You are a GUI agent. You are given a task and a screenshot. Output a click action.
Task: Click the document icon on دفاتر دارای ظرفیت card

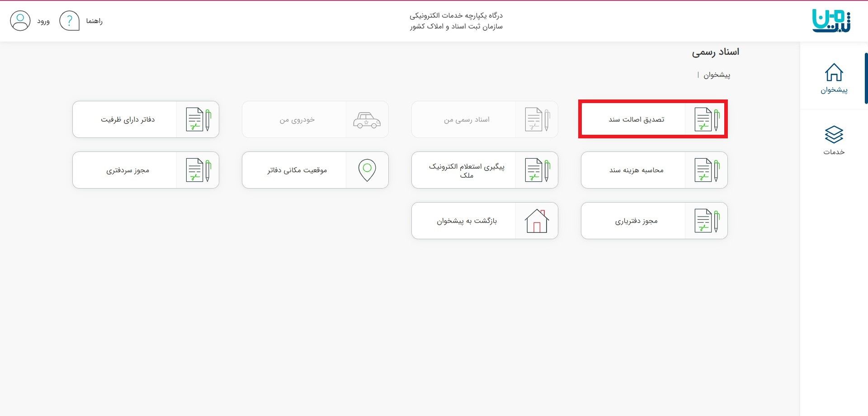click(x=198, y=119)
